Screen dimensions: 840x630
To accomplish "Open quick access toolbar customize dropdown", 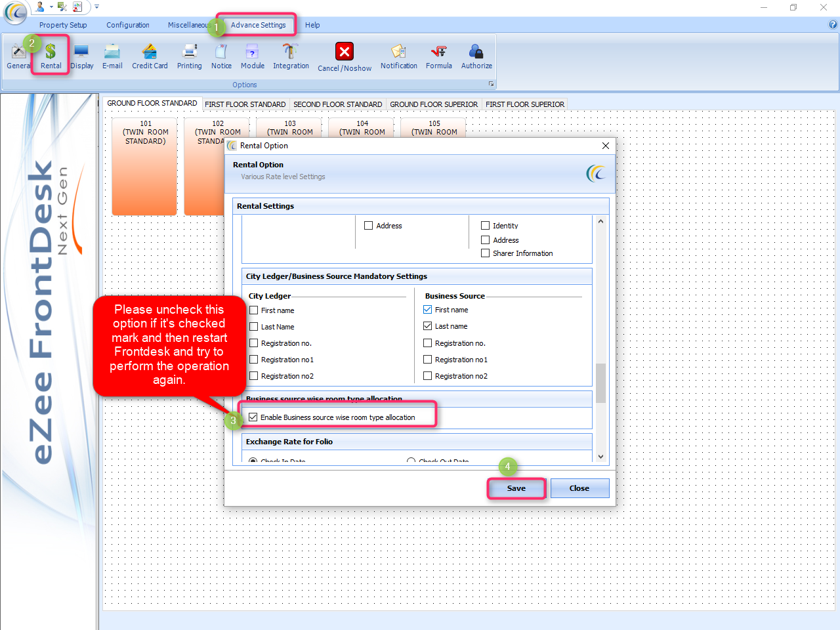I will pos(96,7).
